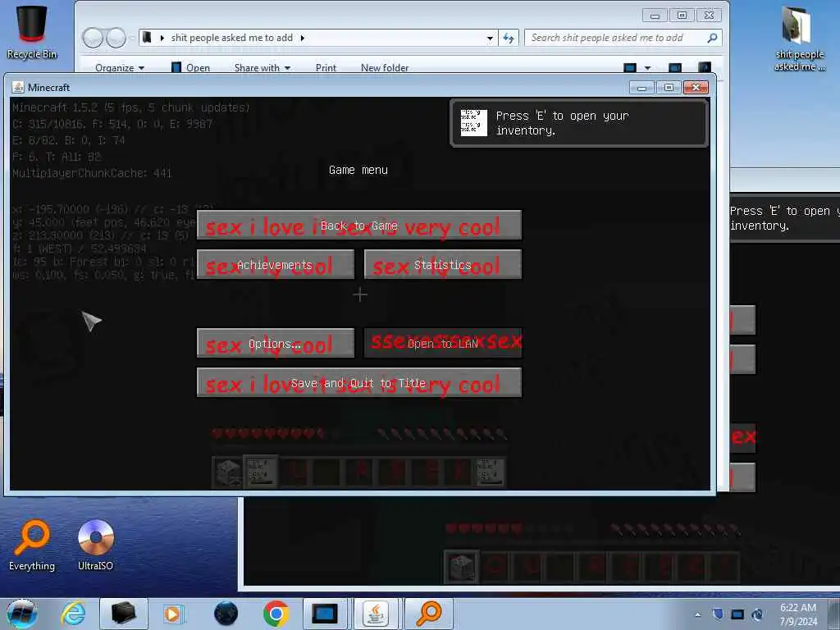
Task: Click the shield icon in system tray
Action: [718, 614]
